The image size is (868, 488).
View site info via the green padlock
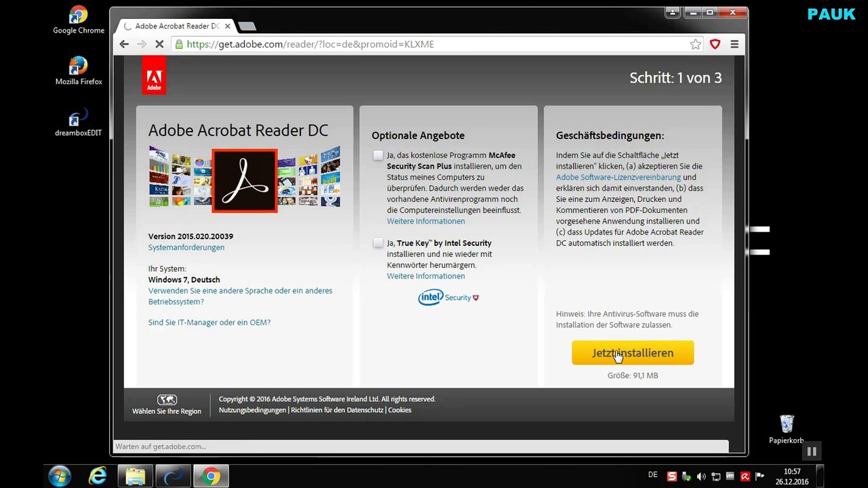(179, 44)
